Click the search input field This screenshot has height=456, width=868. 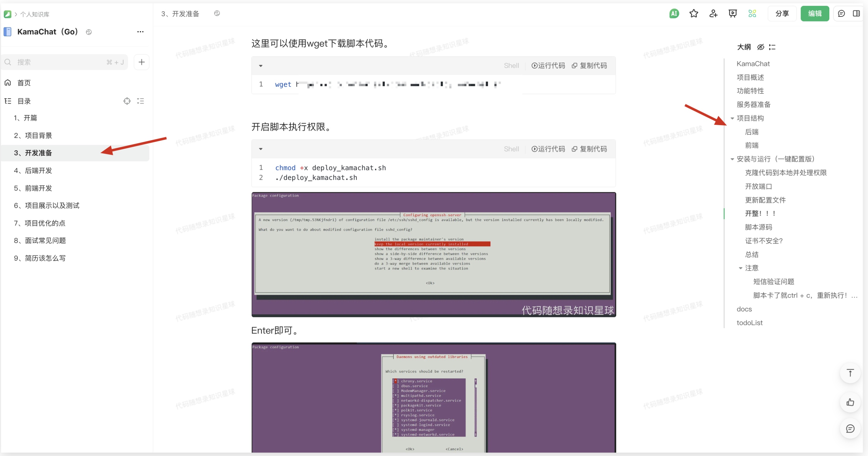coord(65,62)
